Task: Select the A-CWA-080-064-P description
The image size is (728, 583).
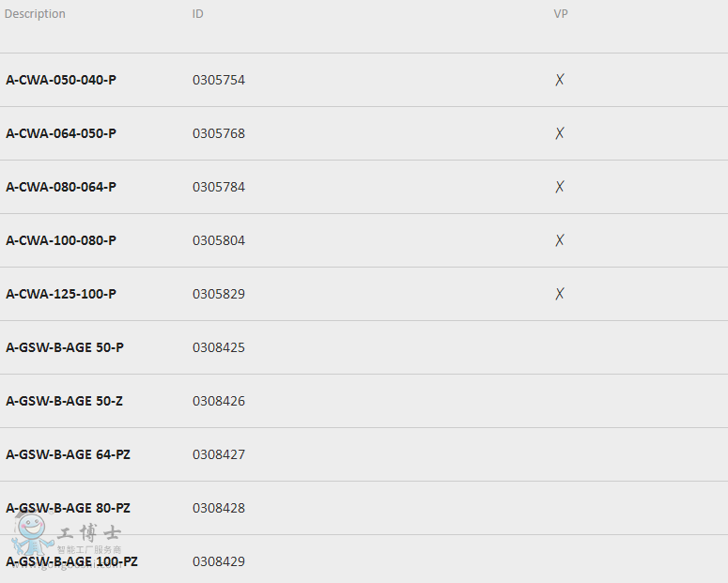Action: click(x=61, y=187)
